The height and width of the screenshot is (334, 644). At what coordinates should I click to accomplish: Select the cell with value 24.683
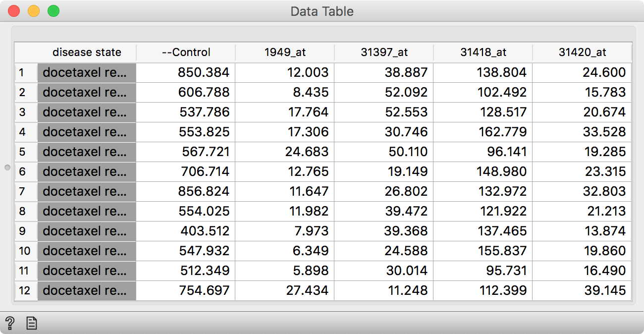click(x=285, y=152)
